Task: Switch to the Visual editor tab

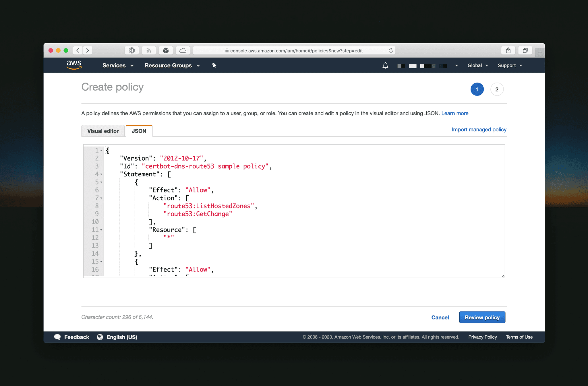Action: coord(103,131)
